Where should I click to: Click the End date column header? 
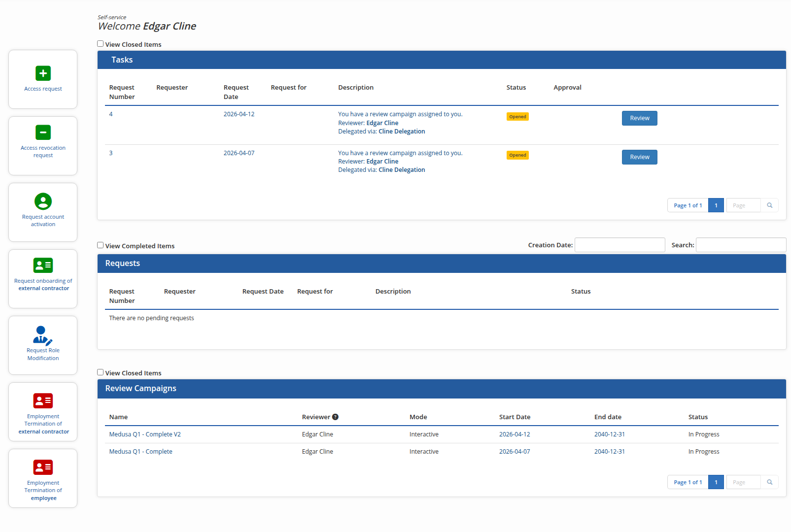(x=608, y=417)
